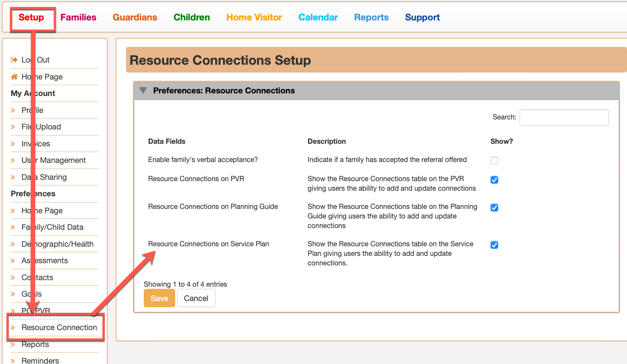The width and height of the screenshot is (627, 364).
Task: Open File Upload sidebar link
Action: [41, 127]
